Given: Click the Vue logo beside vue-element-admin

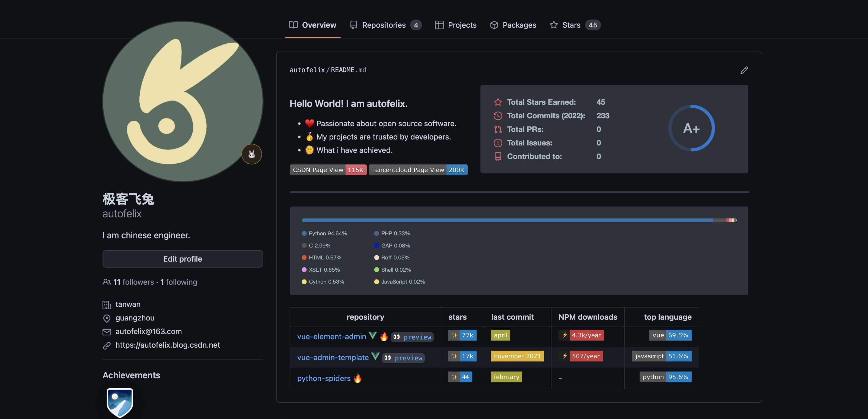Looking at the screenshot, I should (372, 335).
